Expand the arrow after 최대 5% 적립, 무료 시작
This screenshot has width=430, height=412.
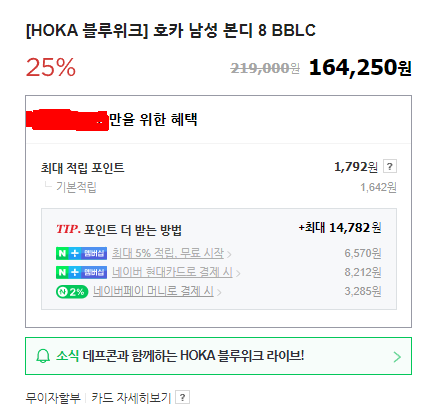(x=229, y=255)
